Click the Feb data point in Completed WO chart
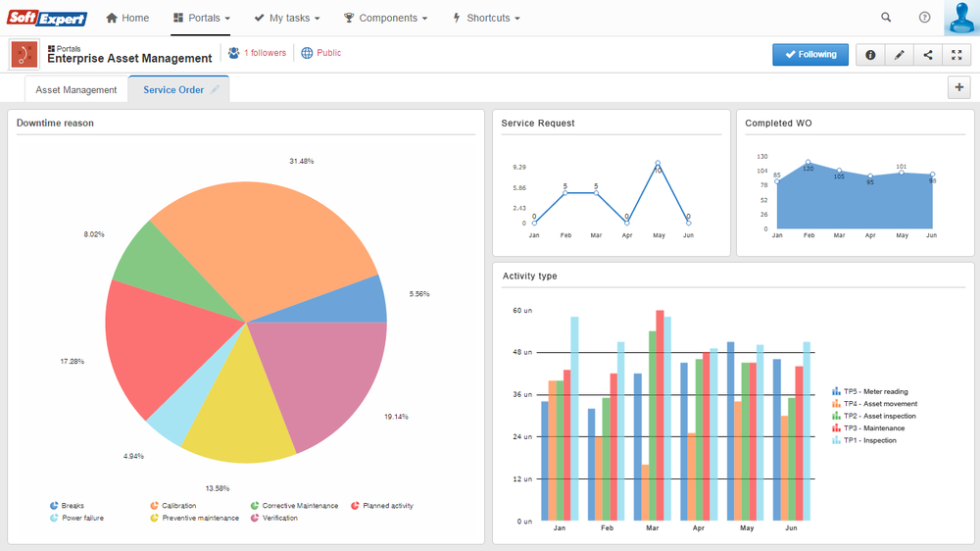The image size is (980, 551). [x=808, y=162]
